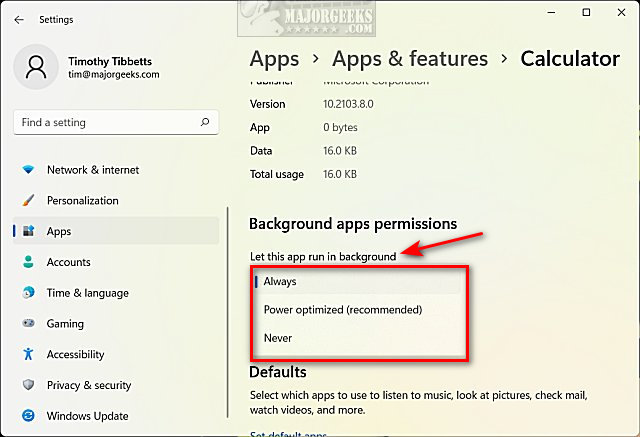The height and width of the screenshot is (437, 640).
Task: Click the Accounts person icon
Action: point(28,263)
